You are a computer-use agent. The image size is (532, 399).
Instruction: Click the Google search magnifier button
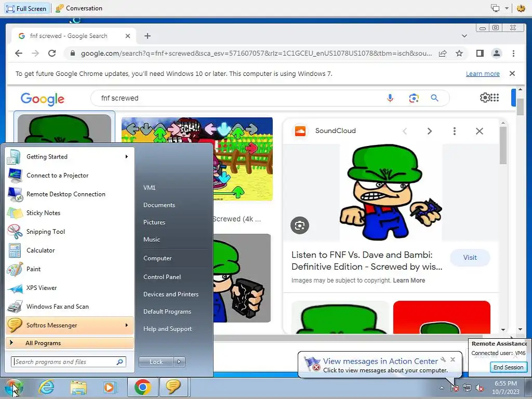click(x=434, y=98)
